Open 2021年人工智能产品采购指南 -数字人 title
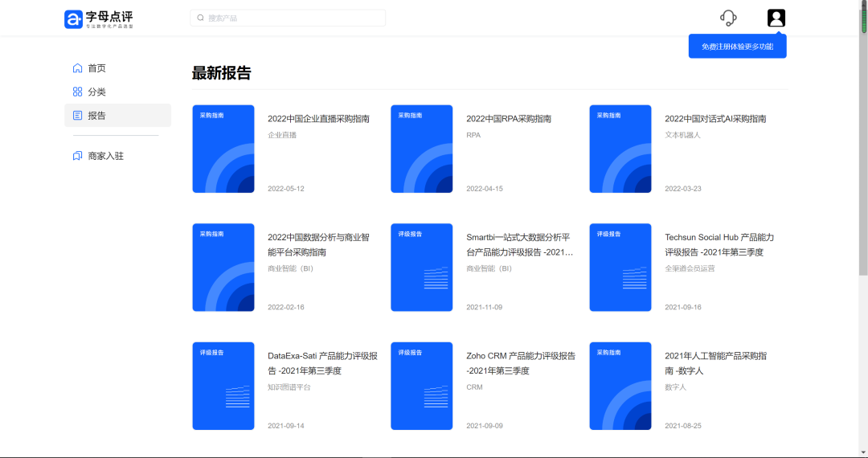Screen dimensions: 868x458 tap(716, 363)
